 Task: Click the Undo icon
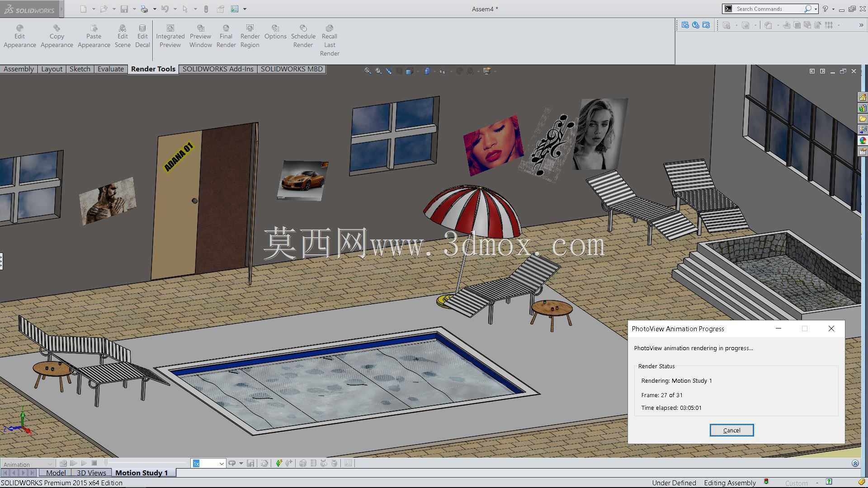coord(165,9)
